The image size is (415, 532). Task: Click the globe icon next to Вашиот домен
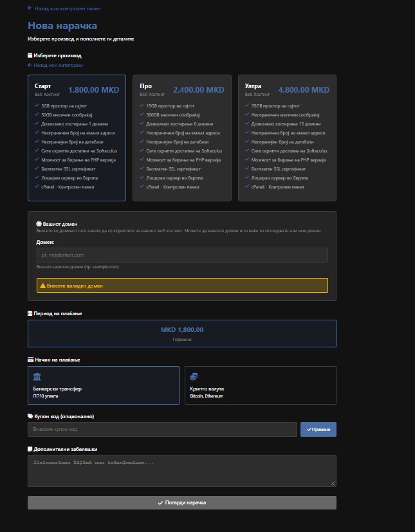[x=39, y=224]
